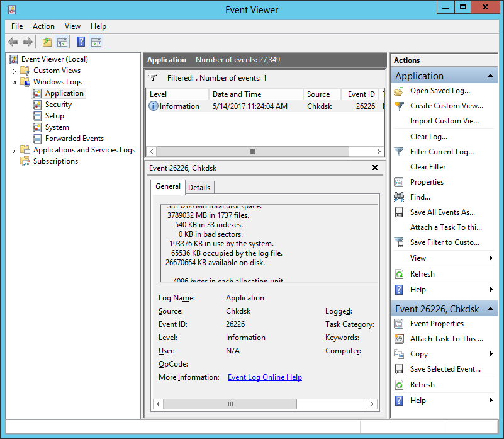Image resolution: width=504 pixels, height=439 pixels.
Task: Collapse the Windows Logs tree node
Action: coord(14,83)
